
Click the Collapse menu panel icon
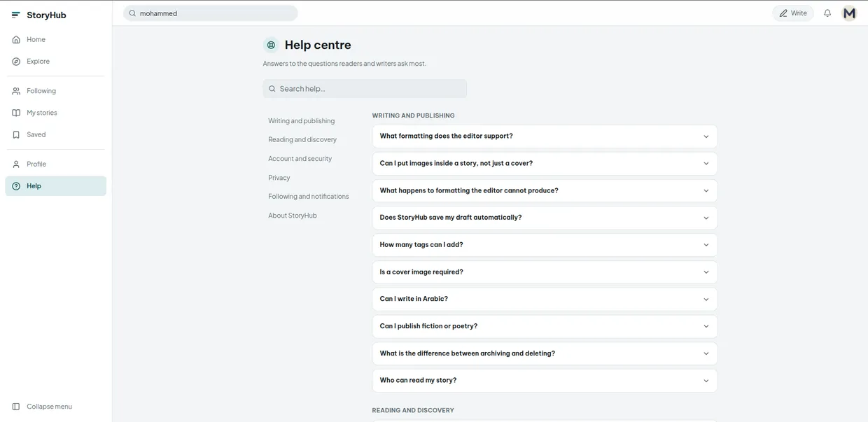click(16, 407)
